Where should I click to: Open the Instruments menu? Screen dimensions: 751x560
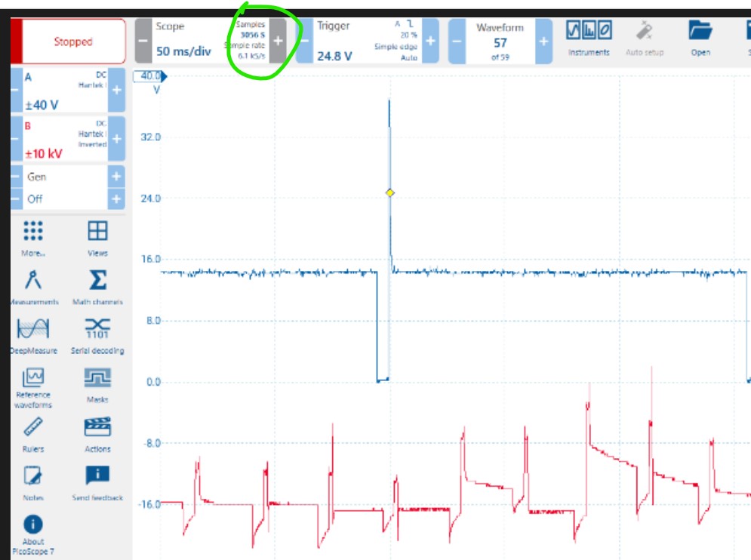pos(589,36)
